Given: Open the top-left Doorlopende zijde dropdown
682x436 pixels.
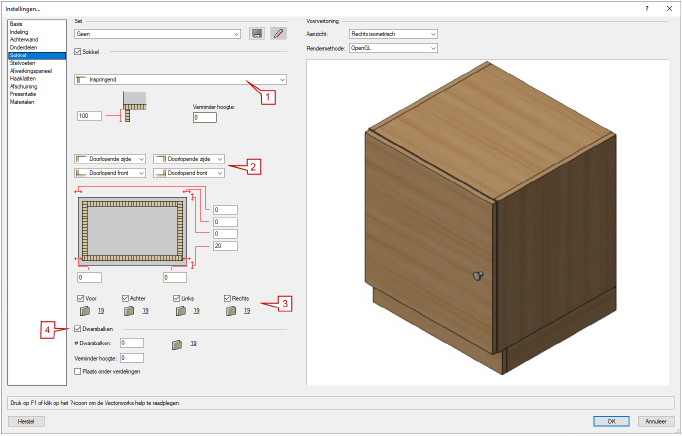Looking at the screenshot, I should (x=110, y=159).
